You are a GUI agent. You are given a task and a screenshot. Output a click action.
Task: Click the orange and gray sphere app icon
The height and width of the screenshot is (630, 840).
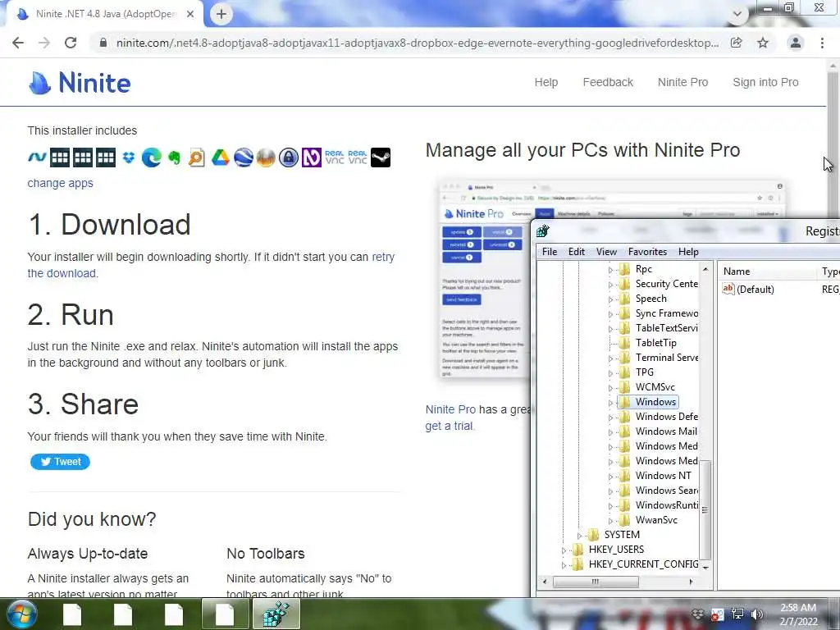tap(266, 157)
